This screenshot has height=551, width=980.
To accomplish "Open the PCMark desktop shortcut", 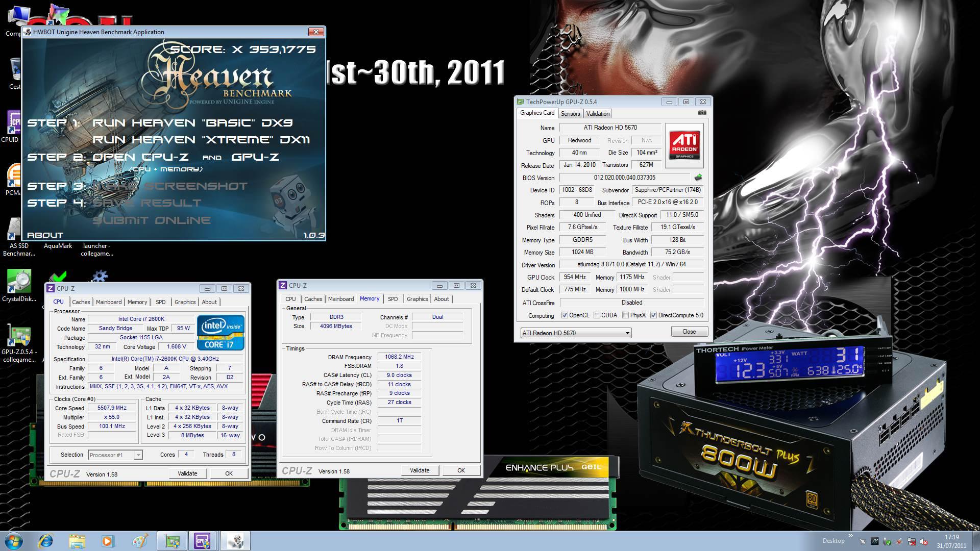I will [13, 180].
